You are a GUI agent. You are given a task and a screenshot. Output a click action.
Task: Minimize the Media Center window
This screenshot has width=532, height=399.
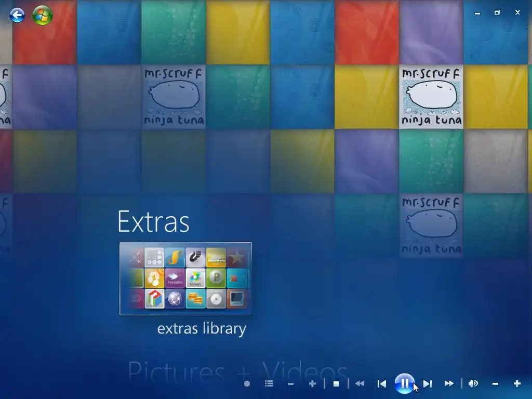point(477,13)
